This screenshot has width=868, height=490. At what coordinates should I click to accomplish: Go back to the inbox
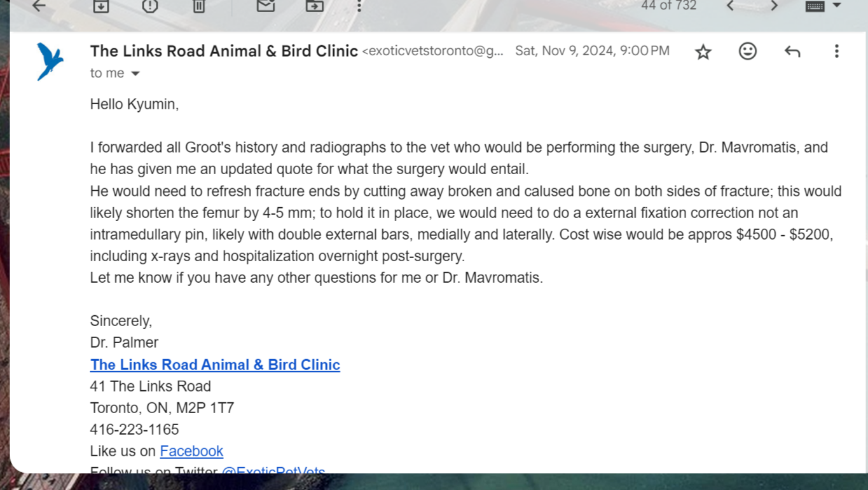coord(39,6)
